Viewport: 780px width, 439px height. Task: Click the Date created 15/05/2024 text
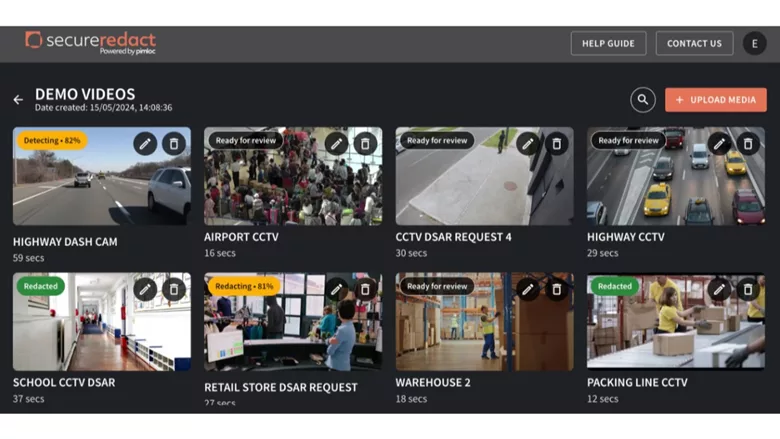point(103,107)
